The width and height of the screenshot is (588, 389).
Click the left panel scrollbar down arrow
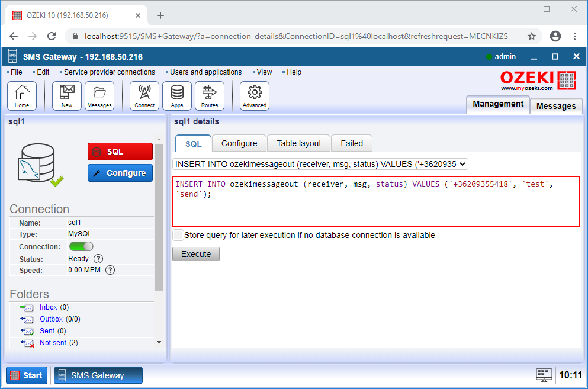159,342
